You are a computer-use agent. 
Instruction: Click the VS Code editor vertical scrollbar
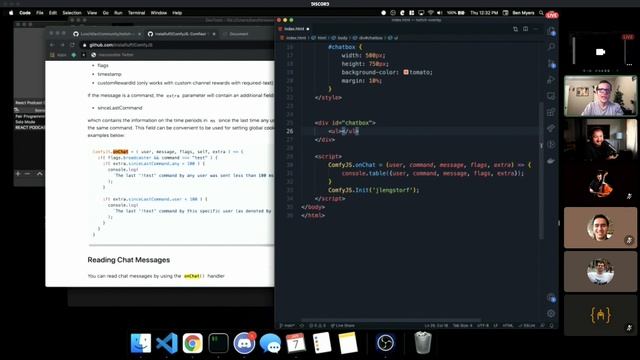(x=541, y=171)
